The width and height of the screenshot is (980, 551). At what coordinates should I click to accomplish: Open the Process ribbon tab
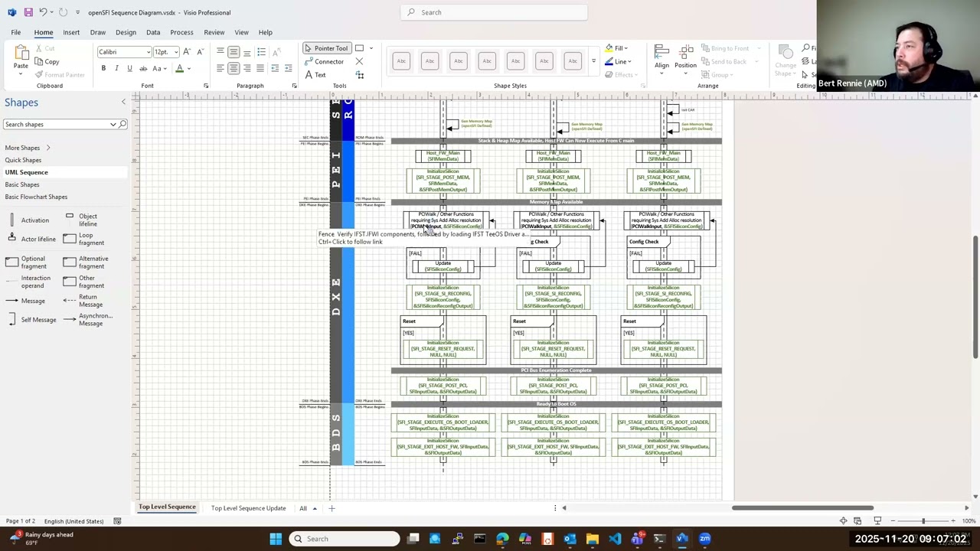[181, 32]
